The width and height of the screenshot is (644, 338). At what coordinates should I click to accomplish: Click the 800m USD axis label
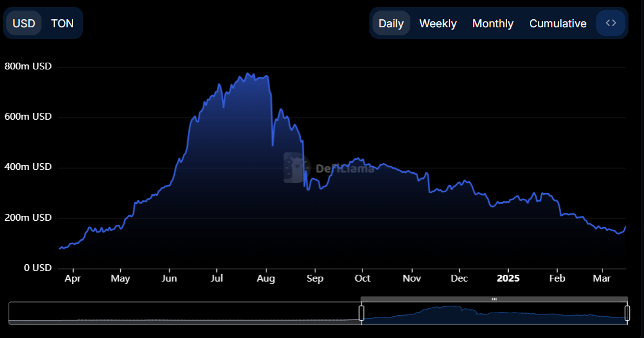[28, 66]
